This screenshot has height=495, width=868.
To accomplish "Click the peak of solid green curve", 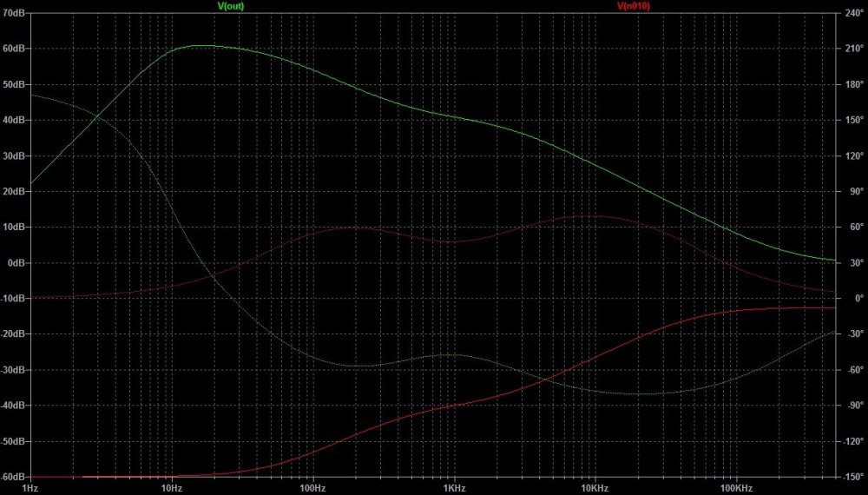I will point(202,45).
